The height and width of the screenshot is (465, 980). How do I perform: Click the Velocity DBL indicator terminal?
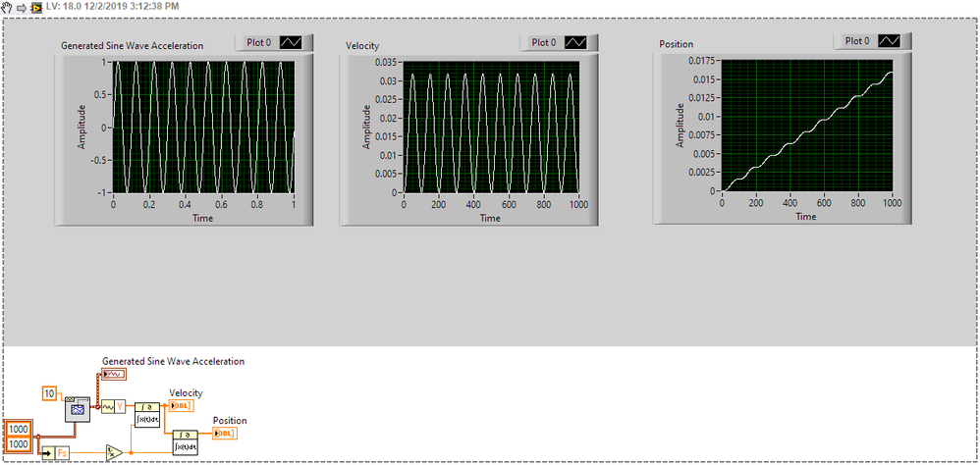pyautogui.click(x=182, y=406)
